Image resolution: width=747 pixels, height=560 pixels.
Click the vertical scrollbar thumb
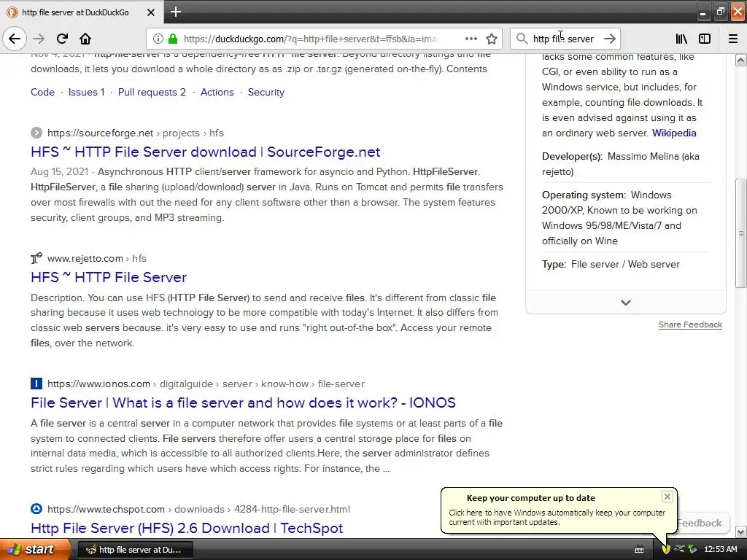(x=740, y=233)
